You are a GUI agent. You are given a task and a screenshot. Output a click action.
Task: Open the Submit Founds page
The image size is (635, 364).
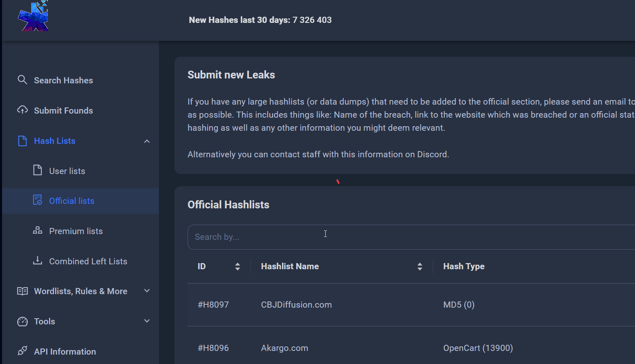point(63,111)
